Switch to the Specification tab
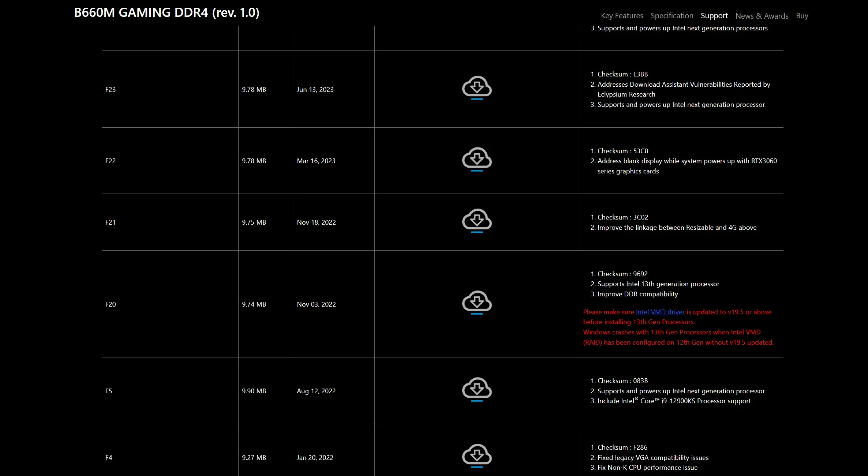868x476 pixels. 672,16
